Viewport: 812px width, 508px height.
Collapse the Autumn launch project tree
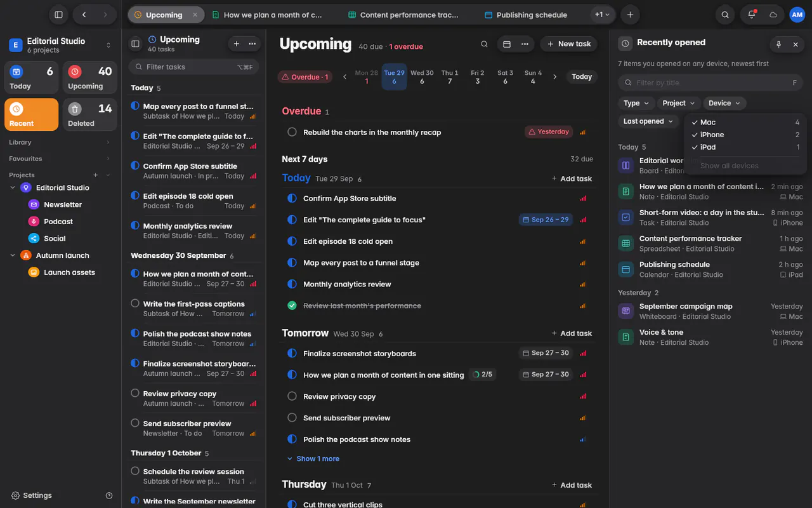13,255
